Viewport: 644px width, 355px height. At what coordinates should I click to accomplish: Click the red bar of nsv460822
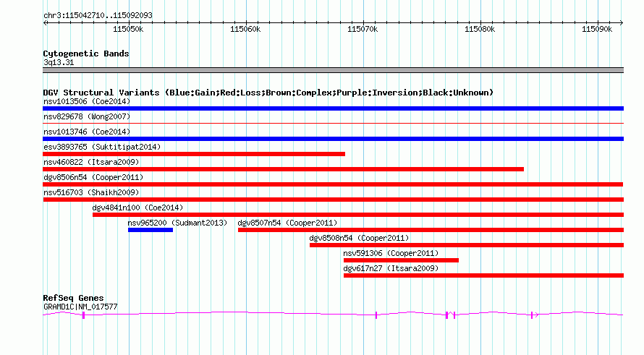coord(284,169)
